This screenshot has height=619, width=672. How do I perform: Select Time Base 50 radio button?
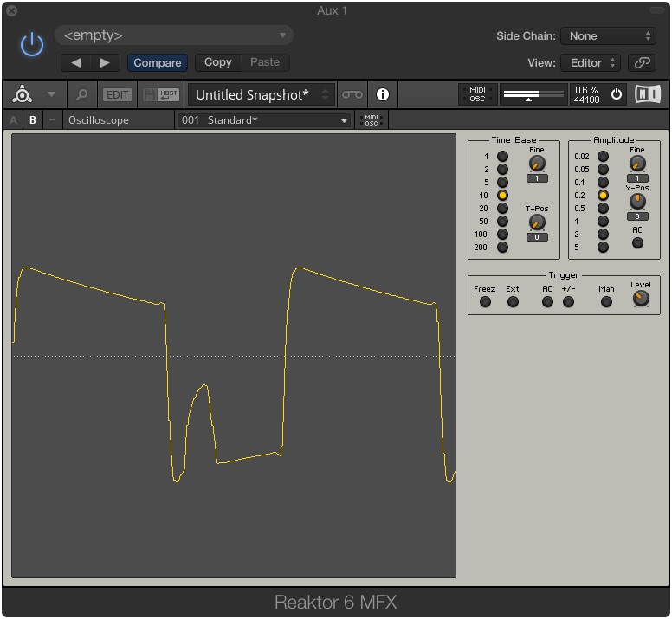[x=502, y=222]
